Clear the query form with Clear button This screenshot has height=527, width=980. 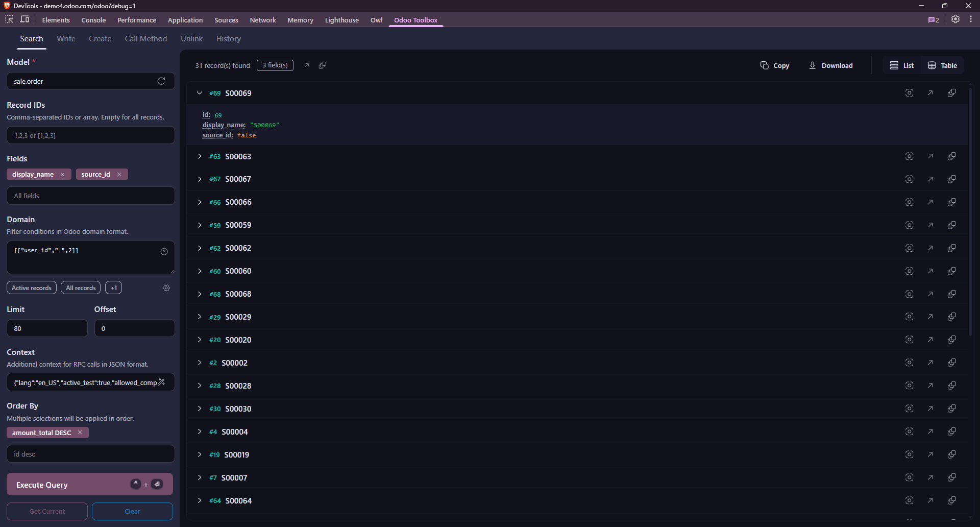point(132,511)
